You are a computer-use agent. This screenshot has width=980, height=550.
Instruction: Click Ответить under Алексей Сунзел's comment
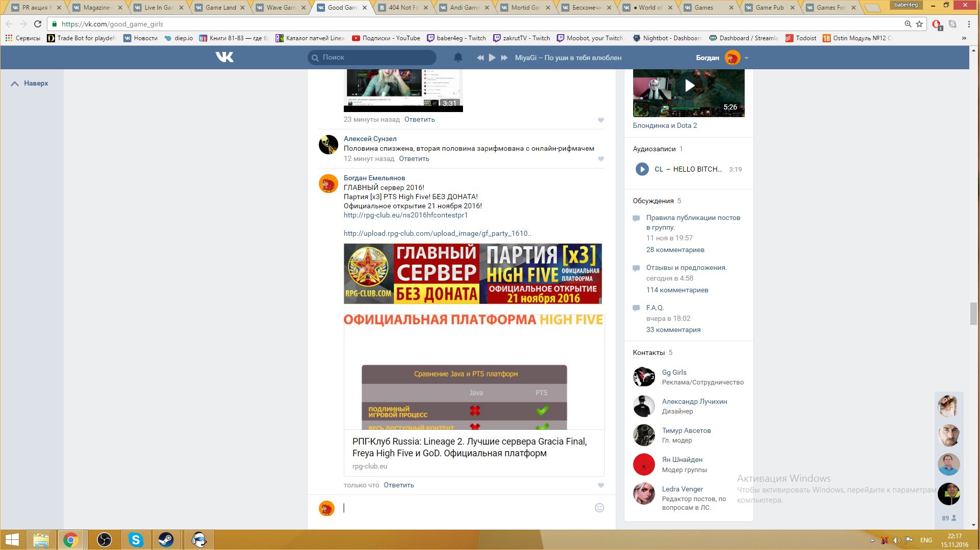click(x=414, y=159)
